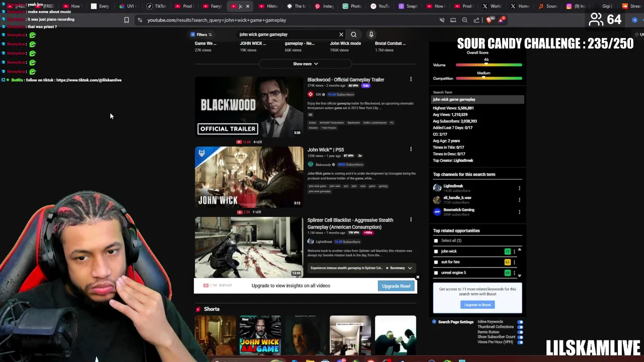Open the YouTube search Filters button
The image size is (644, 362).
click(x=201, y=35)
